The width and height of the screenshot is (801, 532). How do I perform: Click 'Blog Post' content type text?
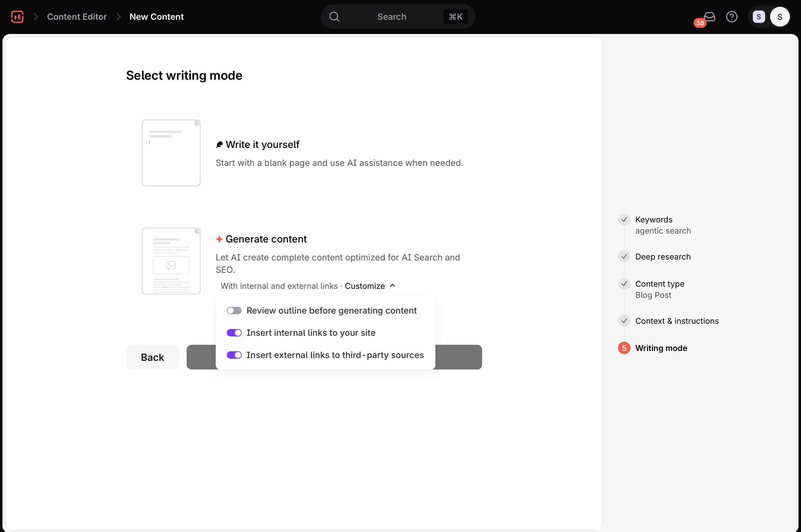tap(653, 295)
